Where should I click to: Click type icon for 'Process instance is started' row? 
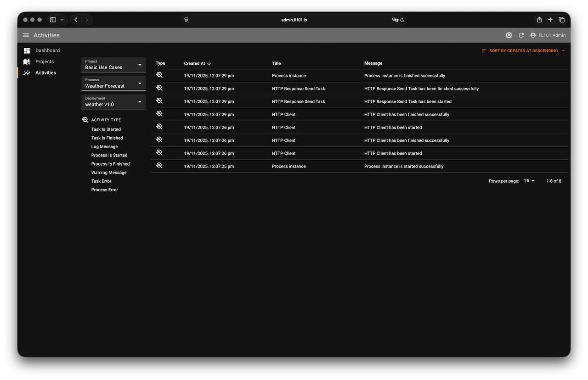click(159, 166)
